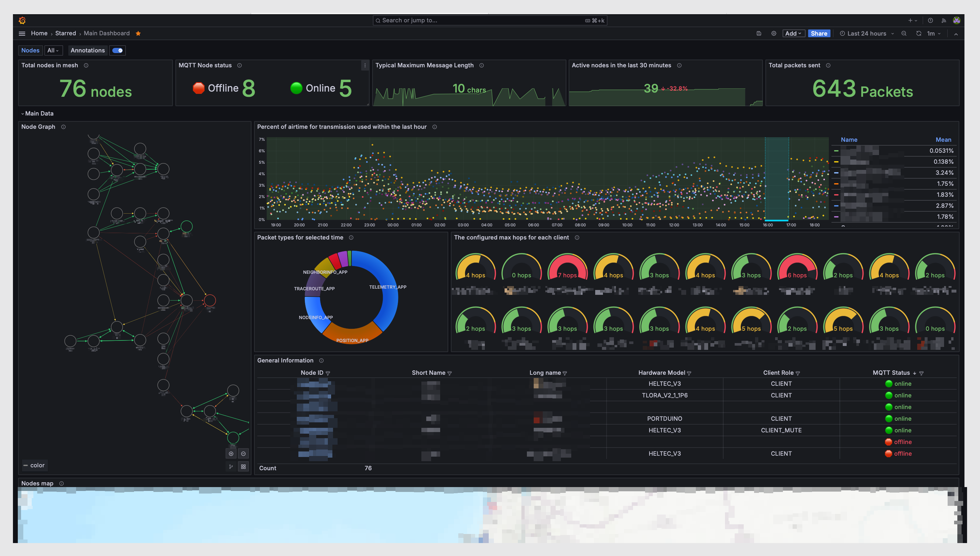The image size is (980, 556).
Task: Click the TLORA_V2_1_1P6 hardware cell
Action: tap(664, 395)
